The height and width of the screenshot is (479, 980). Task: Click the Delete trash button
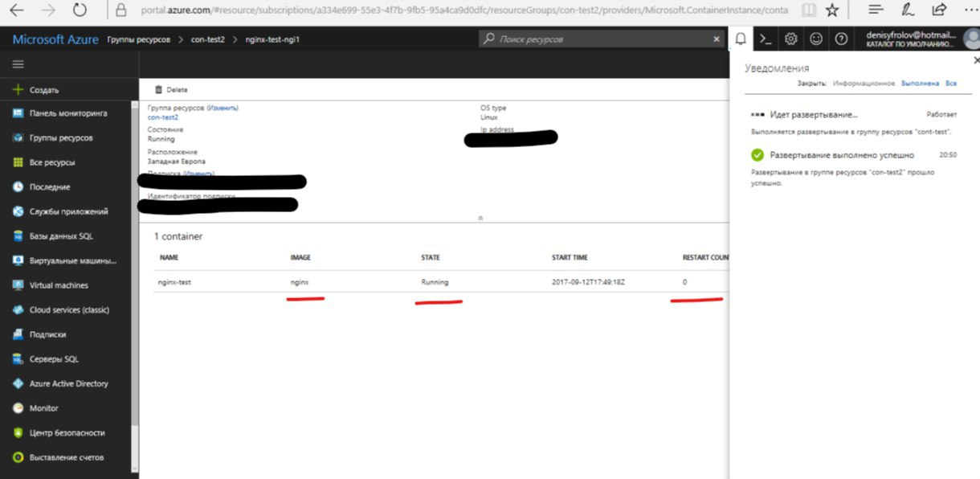(171, 90)
